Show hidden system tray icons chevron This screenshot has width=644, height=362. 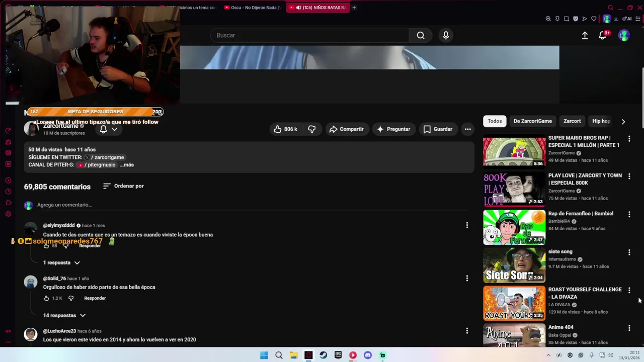(548, 355)
